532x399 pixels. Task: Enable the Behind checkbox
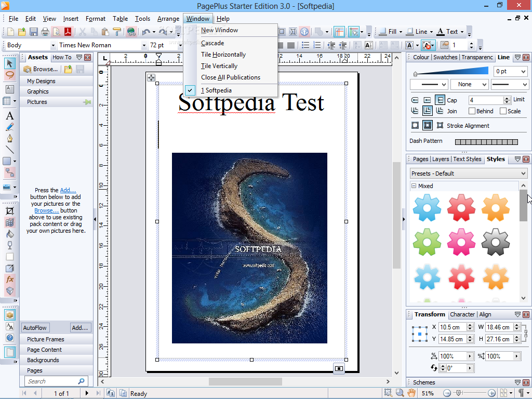point(472,111)
